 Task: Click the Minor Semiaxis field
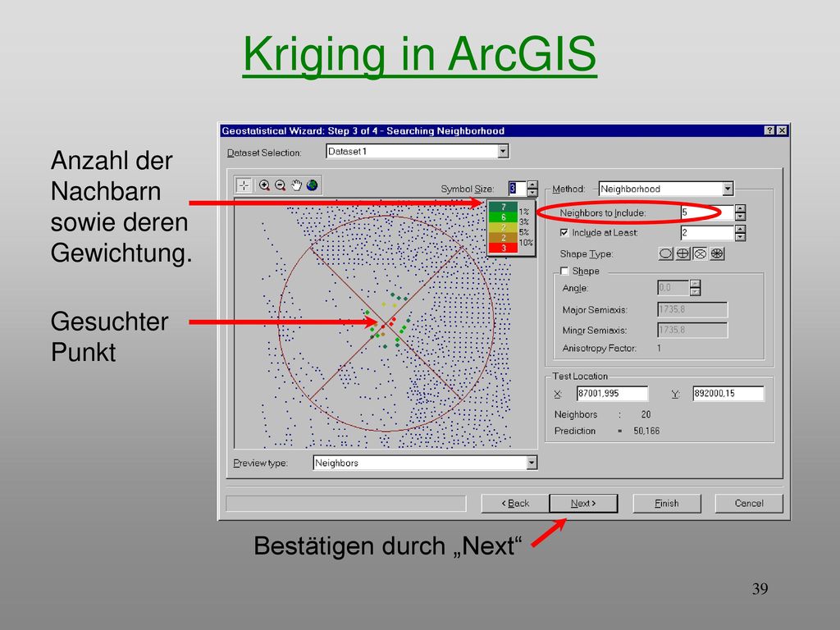click(692, 330)
